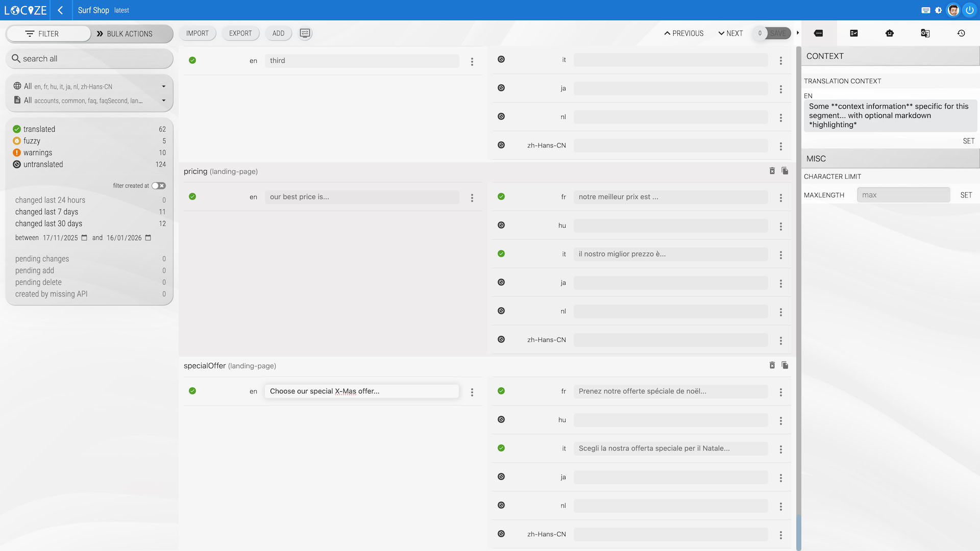Open the machine translation panel icon

[x=925, y=33]
